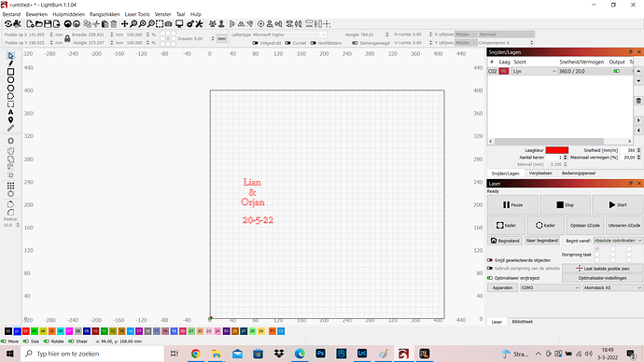Click the Apparaten button
This screenshot has width=644, height=362.
pyautogui.click(x=502, y=287)
